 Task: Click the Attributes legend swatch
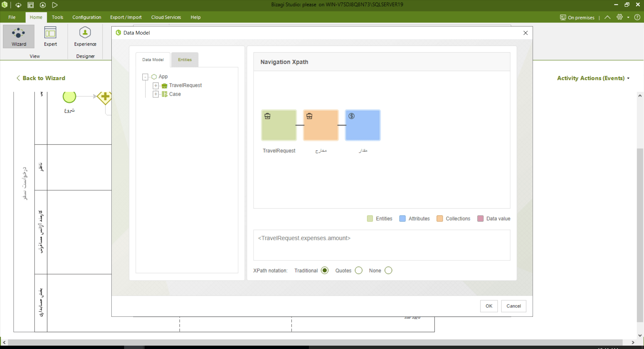(x=402, y=219)
